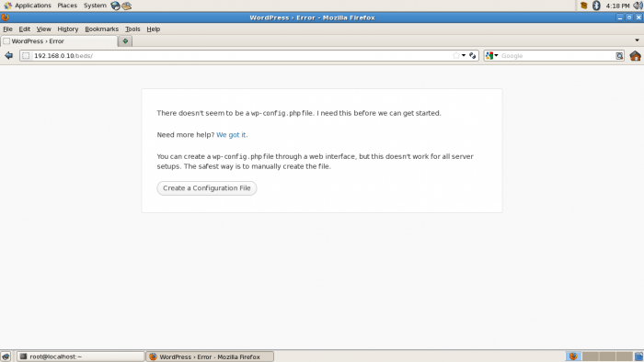
Task: Open the Places menu in top panel
Action: 67,6
